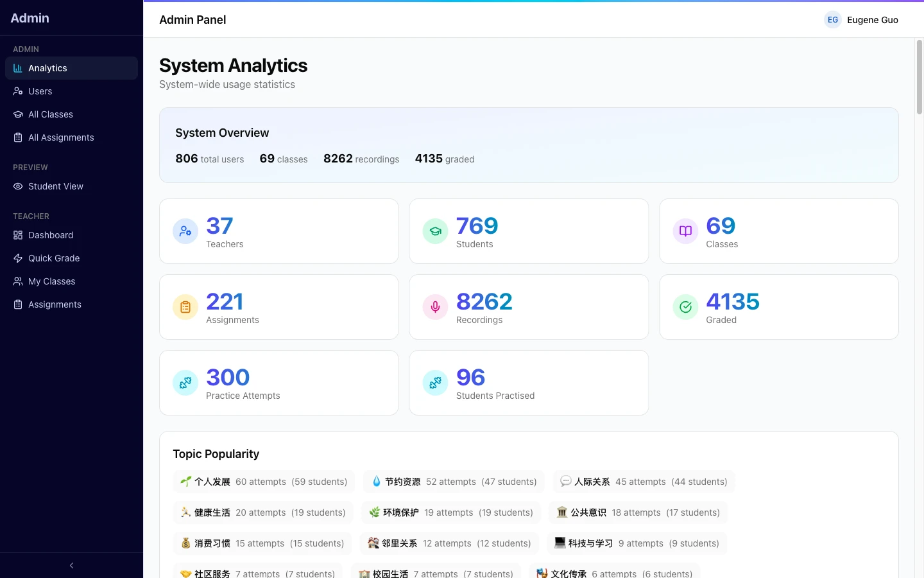
Task: Go to All Classes
Action: 71,114
